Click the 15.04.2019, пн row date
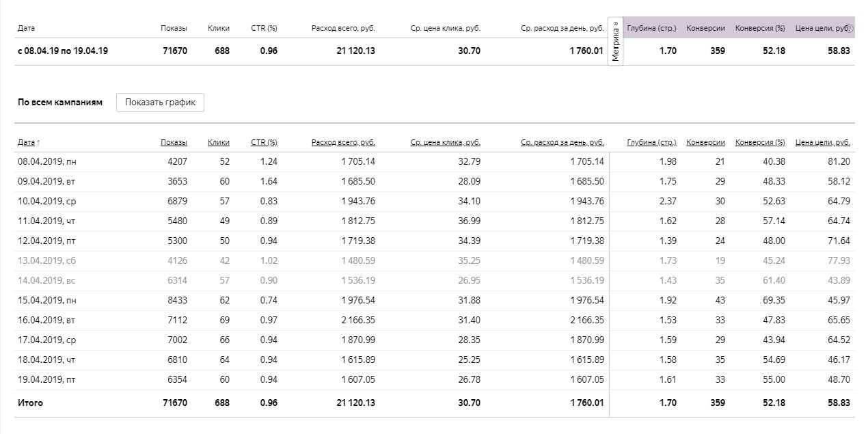This screenshot has width=868, height=434. click(46, 300)
